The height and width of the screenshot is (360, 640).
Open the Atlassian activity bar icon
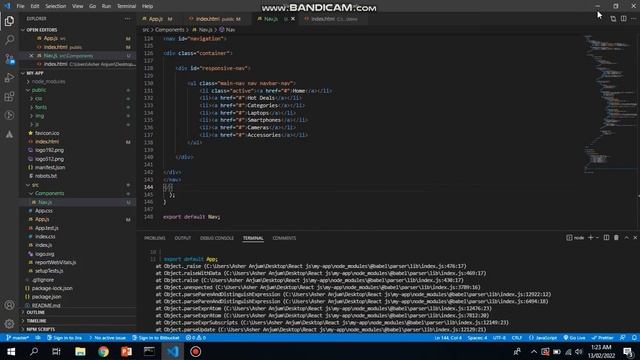tap(9, 134)
